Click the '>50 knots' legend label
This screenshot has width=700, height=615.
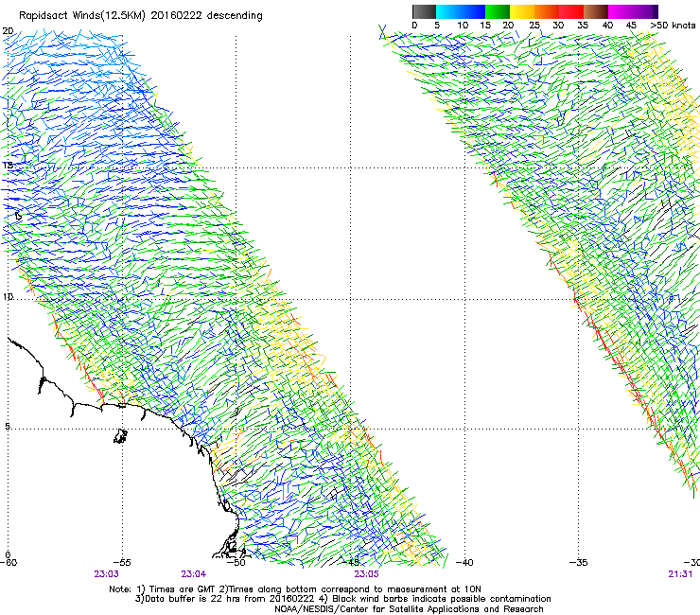674,25
